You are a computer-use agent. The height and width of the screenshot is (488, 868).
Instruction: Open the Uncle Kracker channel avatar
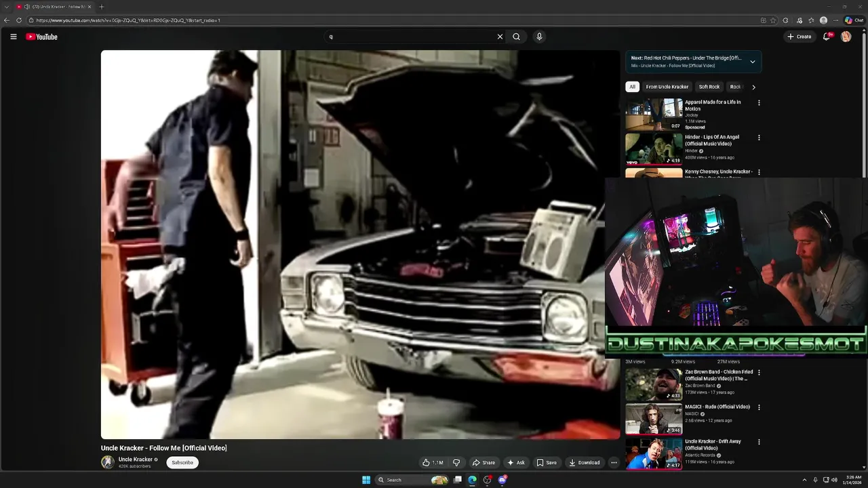[108, 462]
